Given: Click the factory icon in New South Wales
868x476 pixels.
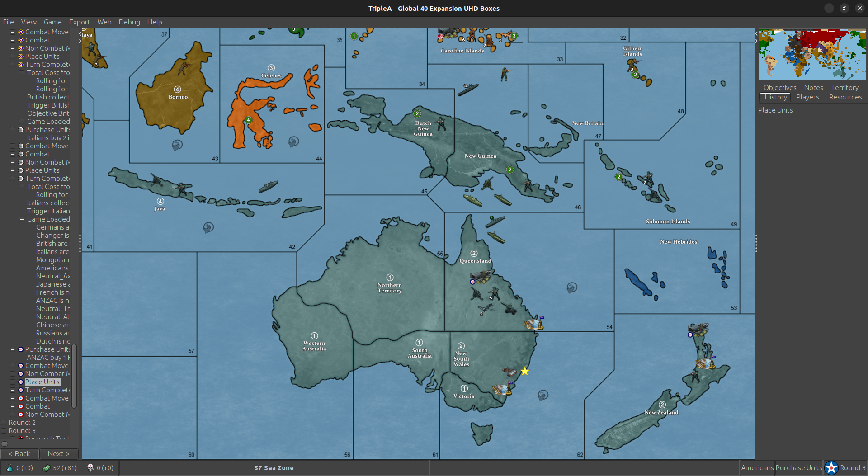Looking at the screenshot, I should click(509, 372).
